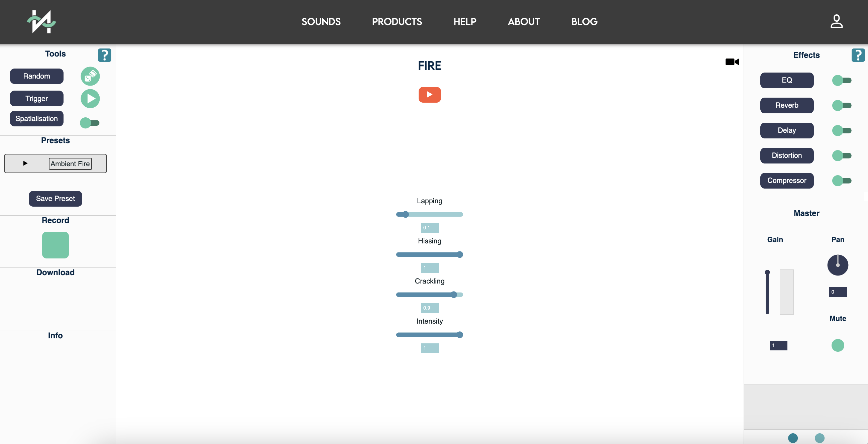Click the Crackling value field 0.9
868x444 pixels.
point(430,308)
